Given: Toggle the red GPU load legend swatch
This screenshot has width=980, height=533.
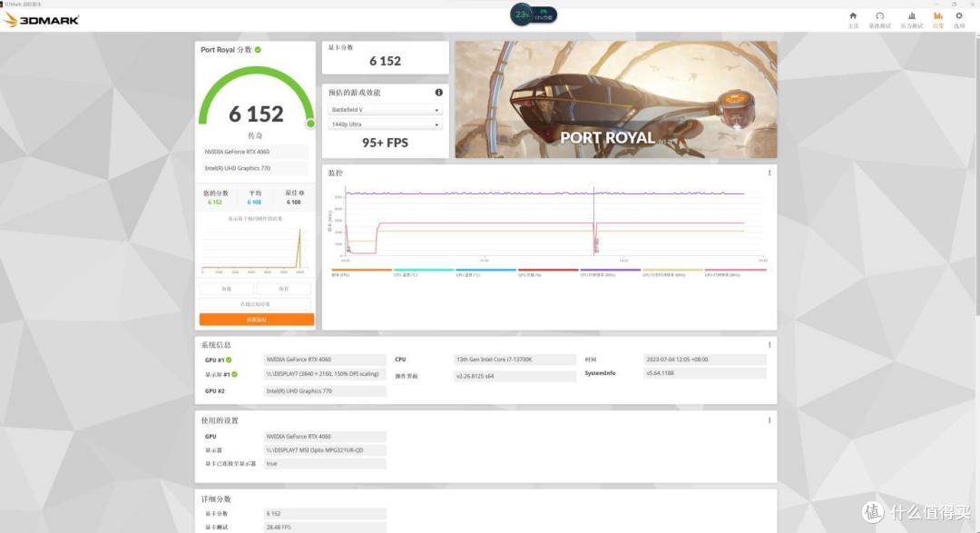Looking at the screenshot, I should [547, 271].
